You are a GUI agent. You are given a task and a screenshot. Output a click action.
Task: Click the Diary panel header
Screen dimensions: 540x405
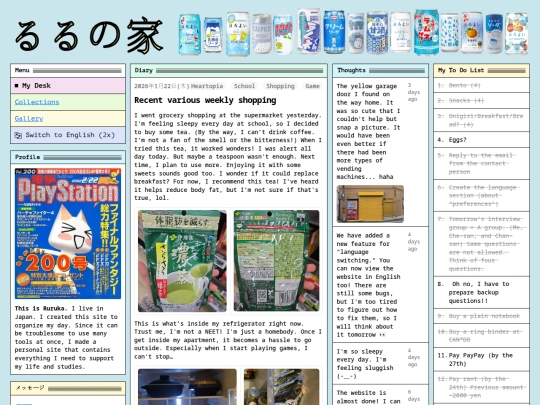tap(229, 70)
